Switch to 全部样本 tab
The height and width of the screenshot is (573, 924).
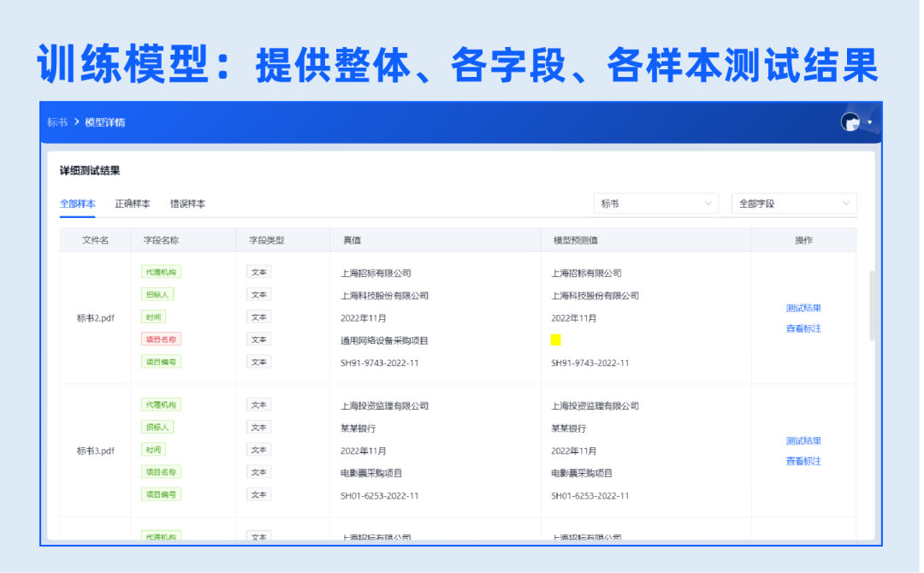78,204
